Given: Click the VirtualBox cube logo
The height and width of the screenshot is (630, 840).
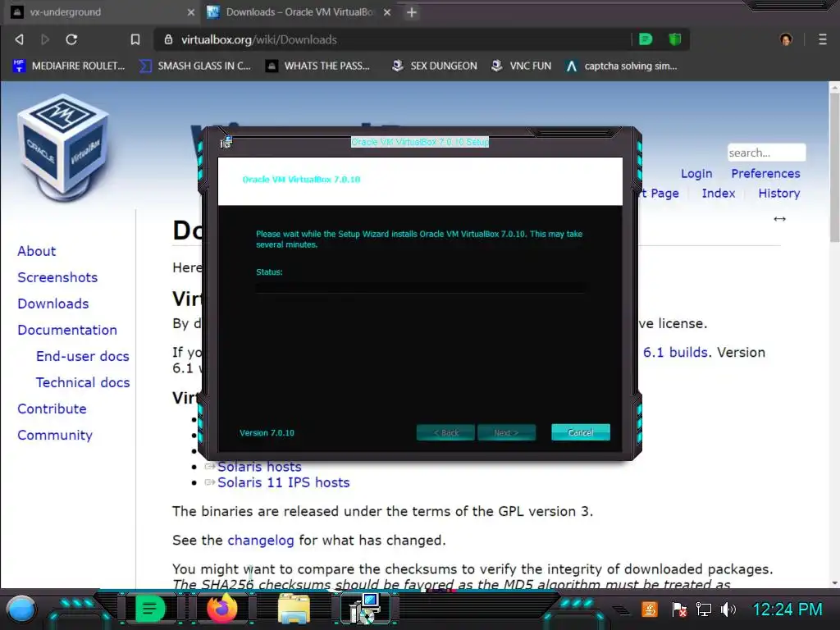Looking at the screenshot, I should (x=63, y=148).
